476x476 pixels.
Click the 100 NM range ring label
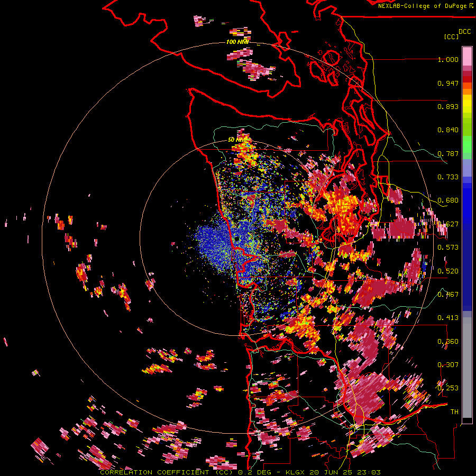tap(237, 42)
